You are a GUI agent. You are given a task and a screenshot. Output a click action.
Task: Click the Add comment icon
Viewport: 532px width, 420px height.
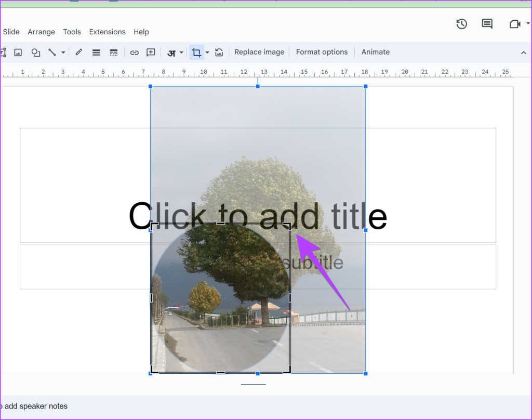point(151,52)
